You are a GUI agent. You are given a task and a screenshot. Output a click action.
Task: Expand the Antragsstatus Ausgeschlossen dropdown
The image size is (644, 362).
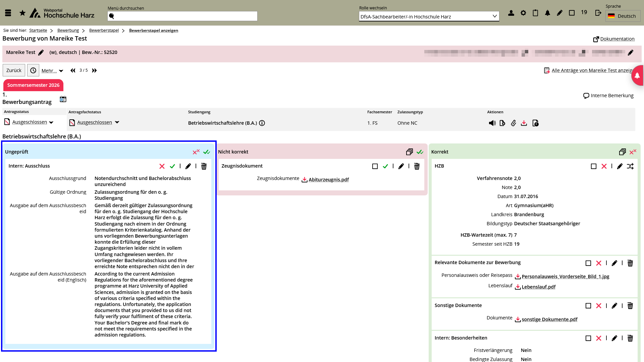[51, 122]
